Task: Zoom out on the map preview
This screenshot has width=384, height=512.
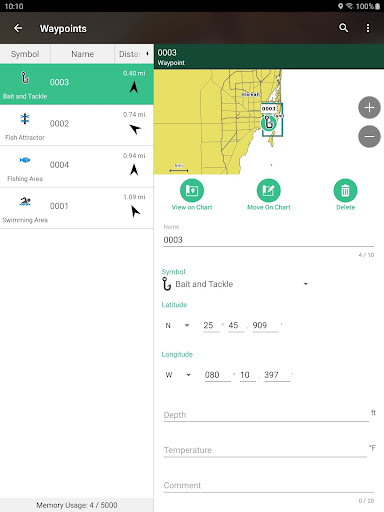Action: pos(369,136)
